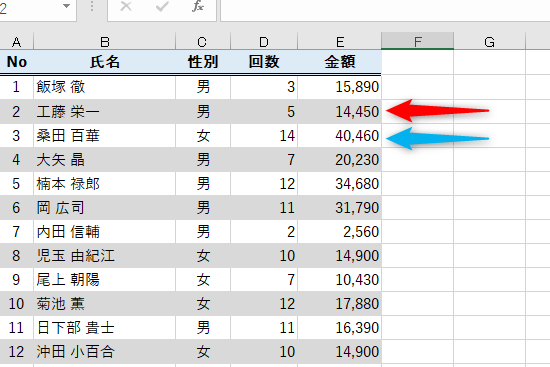This screenshot has height=367, width=550.
Task: Click 回数 cell '2' for 内田 信輔
Action: point(264,232)
